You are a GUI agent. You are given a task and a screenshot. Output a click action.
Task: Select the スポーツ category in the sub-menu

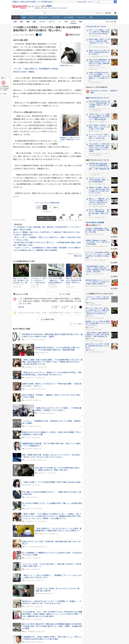(52, 22)
